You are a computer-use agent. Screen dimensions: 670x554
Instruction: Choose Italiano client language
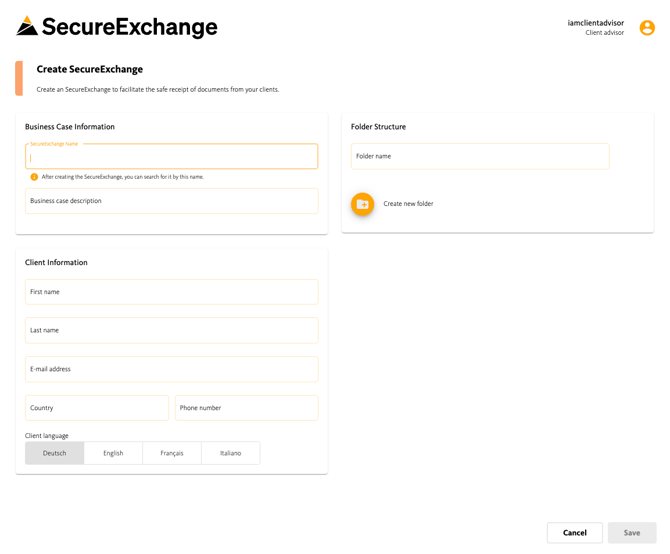tap(230, 453)
